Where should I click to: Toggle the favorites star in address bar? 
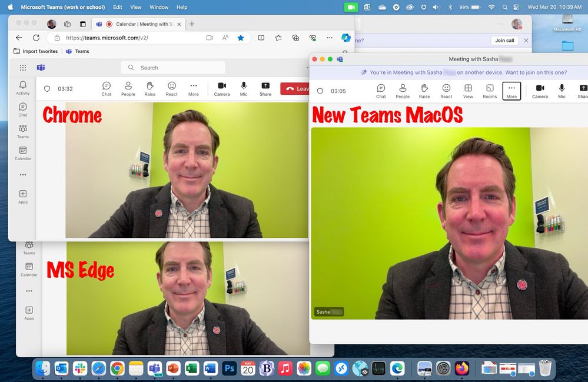click(x=241, y=38)
